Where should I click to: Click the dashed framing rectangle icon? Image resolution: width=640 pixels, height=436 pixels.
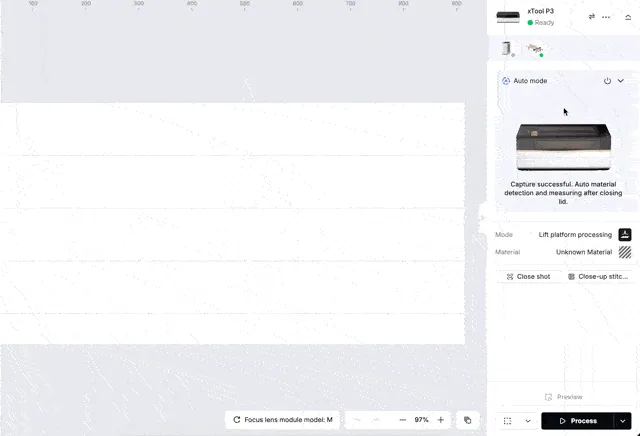(x=507, y=421)
